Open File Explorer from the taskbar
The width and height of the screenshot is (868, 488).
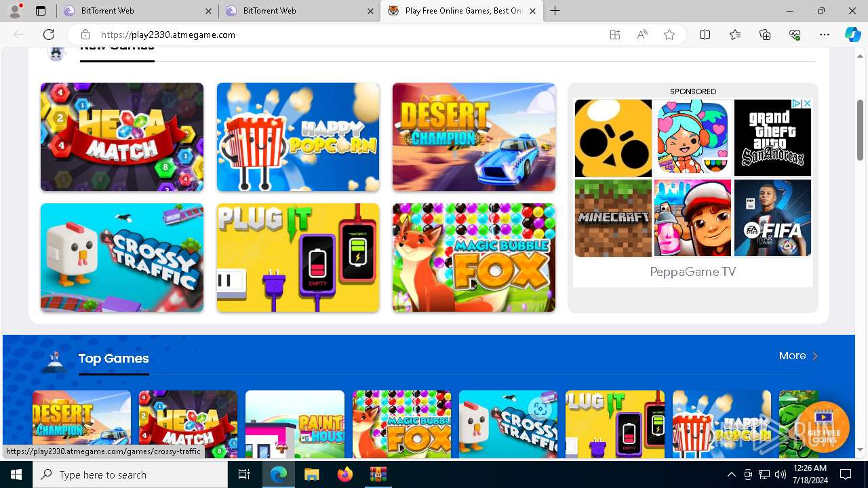tap(311, 474)
